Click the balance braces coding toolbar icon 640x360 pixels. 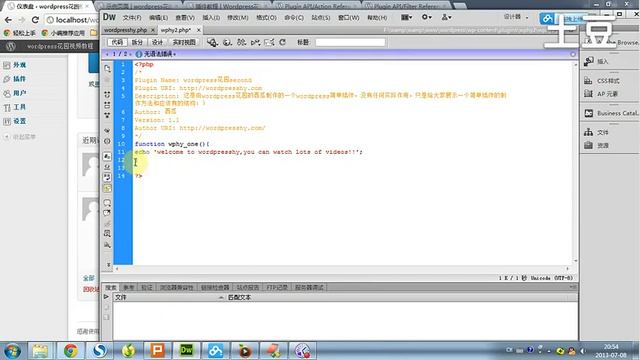tap(107, 141)
